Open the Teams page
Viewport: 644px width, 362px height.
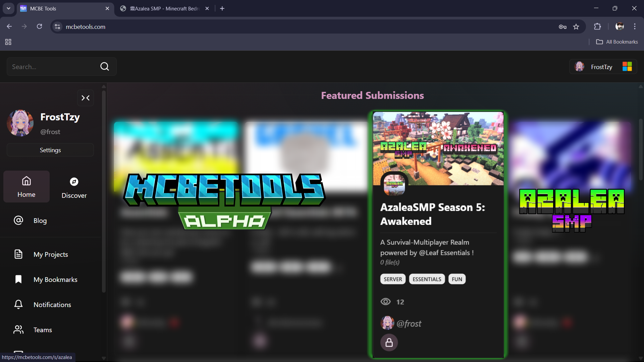[33, 330]
